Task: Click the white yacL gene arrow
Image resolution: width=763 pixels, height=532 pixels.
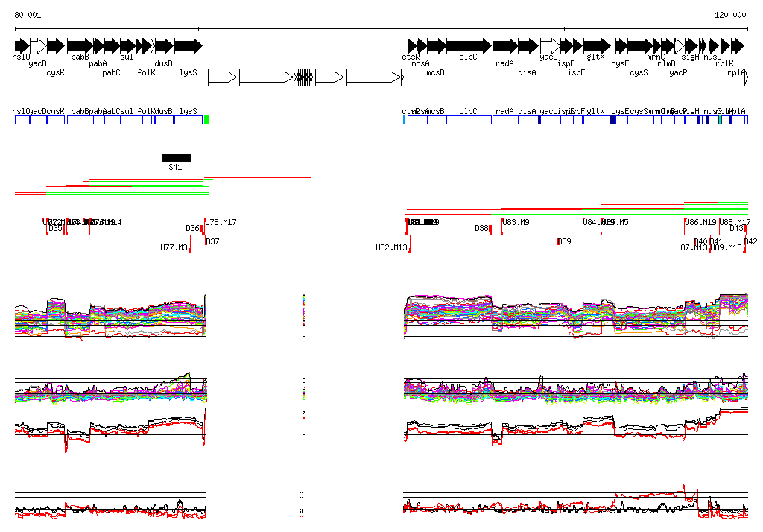Action: [550, 46]
